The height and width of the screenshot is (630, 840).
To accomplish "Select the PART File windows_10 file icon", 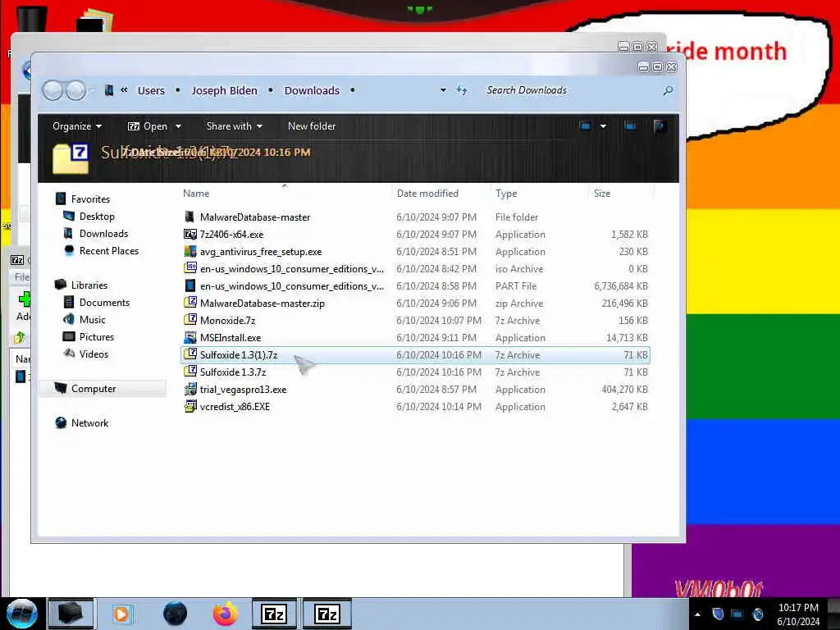I will pyautogui.click(x=189, y=285).
